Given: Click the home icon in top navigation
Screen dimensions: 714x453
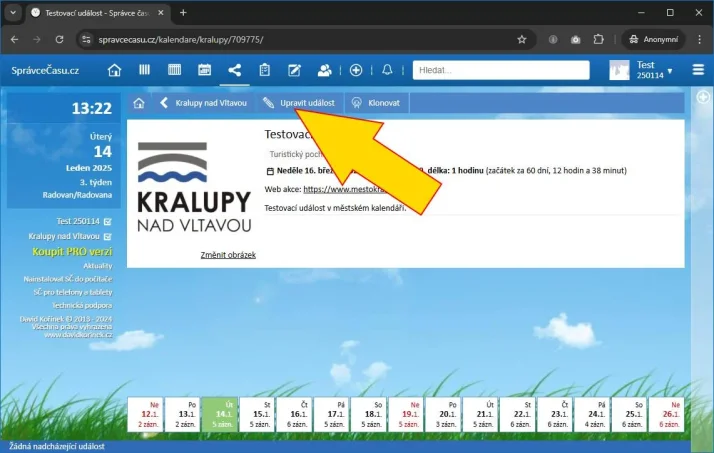Looking at the screenshot, I should [x=115, y=70].
